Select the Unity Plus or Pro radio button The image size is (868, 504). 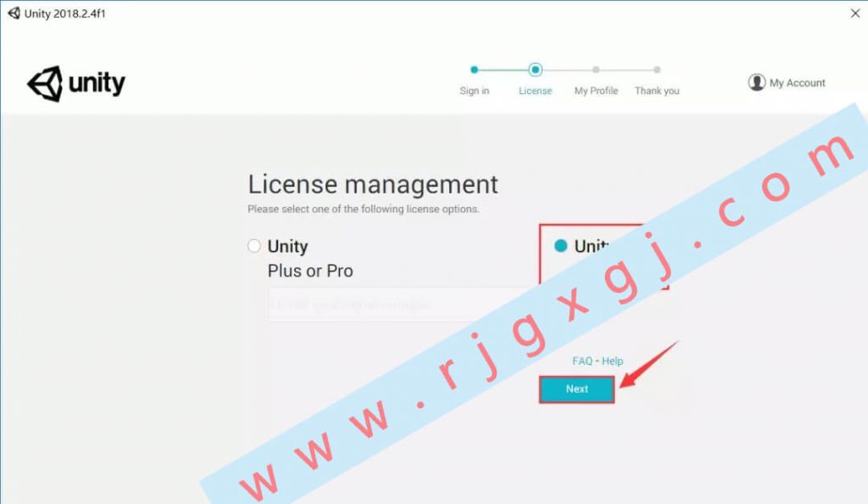(254, 246)
